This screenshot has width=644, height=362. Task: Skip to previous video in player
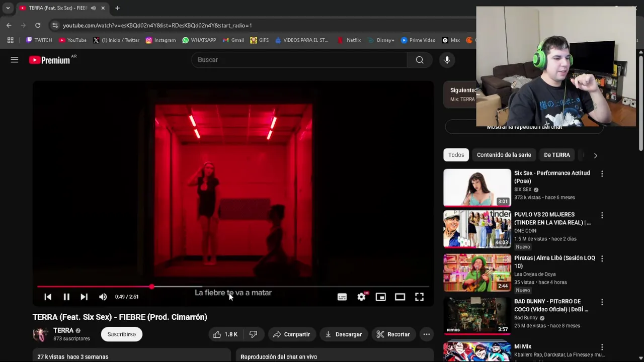click(x=48, y=297)
